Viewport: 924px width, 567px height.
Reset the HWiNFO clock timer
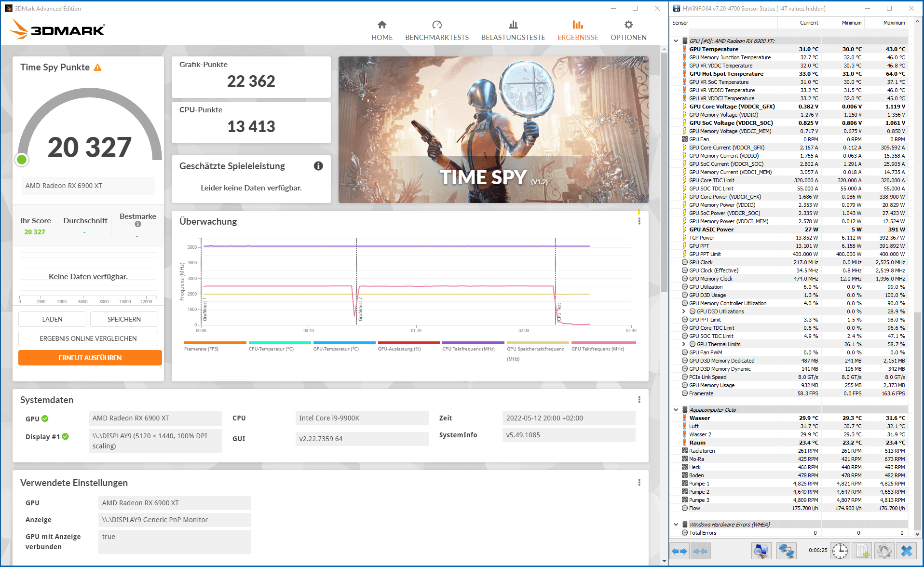pyautogui.click(x=840, y=551)
